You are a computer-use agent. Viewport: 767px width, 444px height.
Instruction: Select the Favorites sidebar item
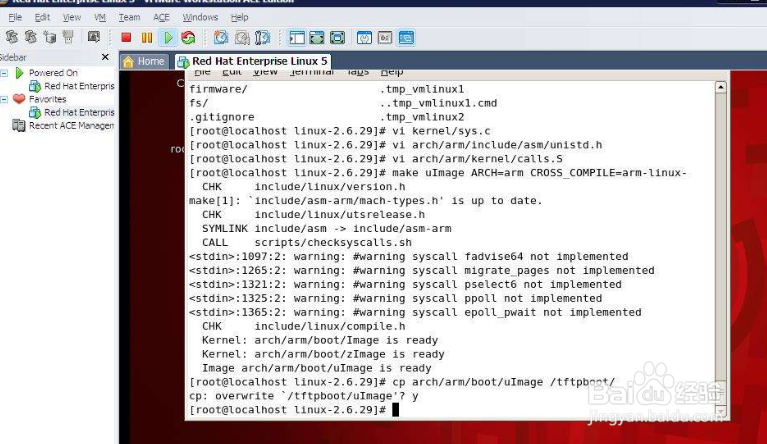[x=47, y=99]
